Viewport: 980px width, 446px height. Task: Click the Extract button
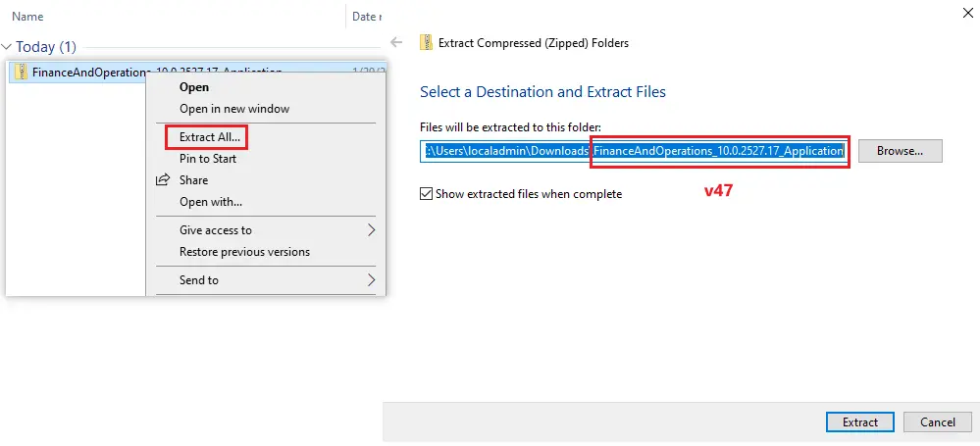coord(860,422)
